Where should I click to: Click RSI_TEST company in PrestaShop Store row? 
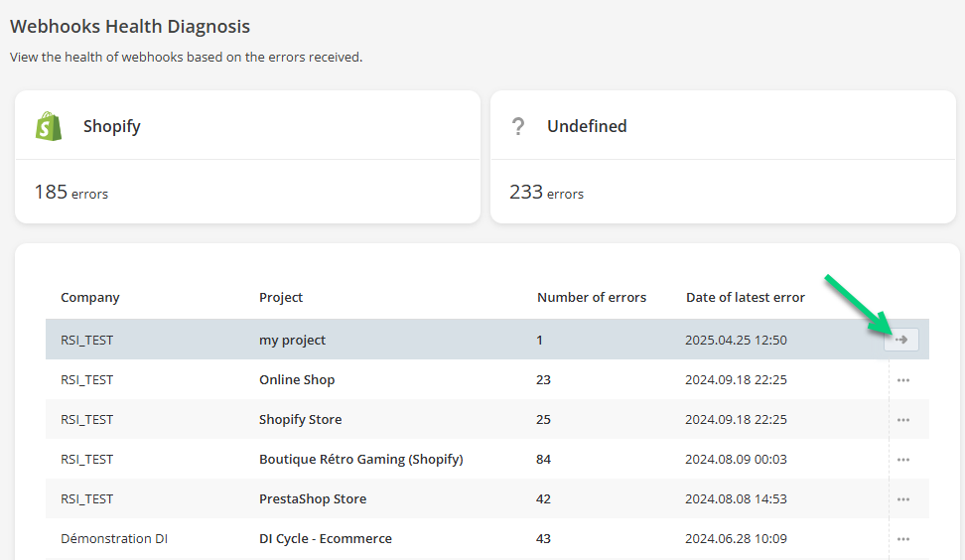pos(86,498)
